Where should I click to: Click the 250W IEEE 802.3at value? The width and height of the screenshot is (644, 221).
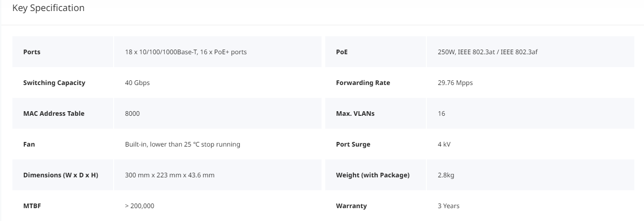[x=488, y=52]
